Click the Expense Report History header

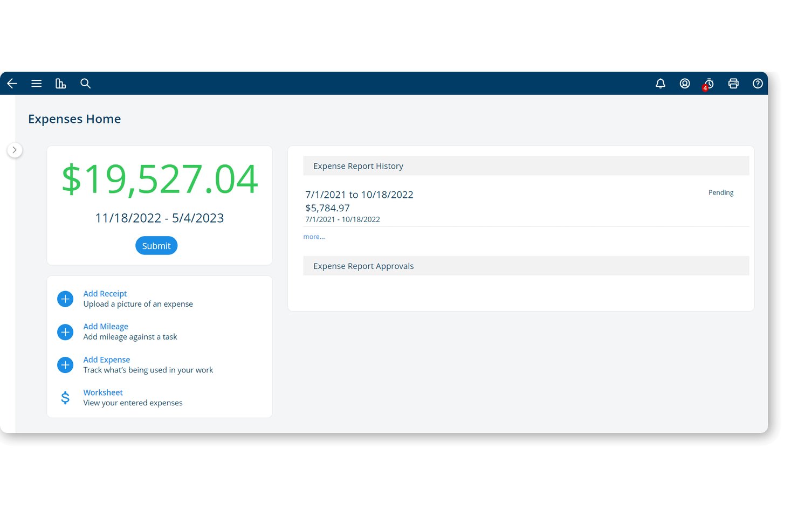pos(526,166)
